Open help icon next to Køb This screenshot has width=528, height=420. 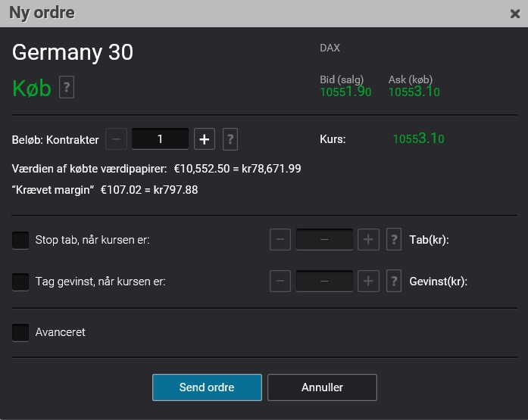pos(67,87)
